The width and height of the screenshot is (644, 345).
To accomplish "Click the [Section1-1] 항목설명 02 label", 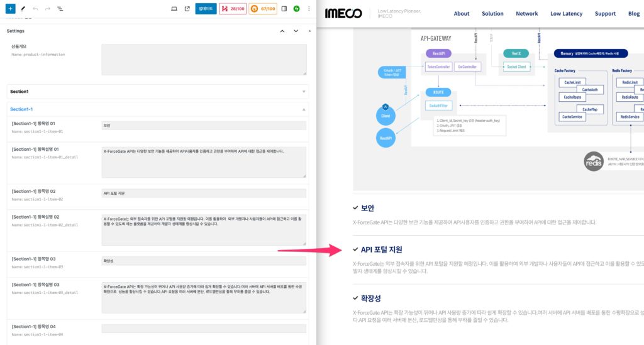I will [35, 217].
